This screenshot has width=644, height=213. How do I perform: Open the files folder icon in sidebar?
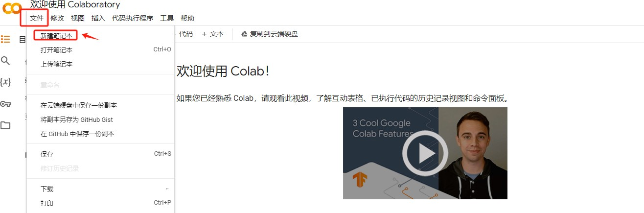(5, 125)
